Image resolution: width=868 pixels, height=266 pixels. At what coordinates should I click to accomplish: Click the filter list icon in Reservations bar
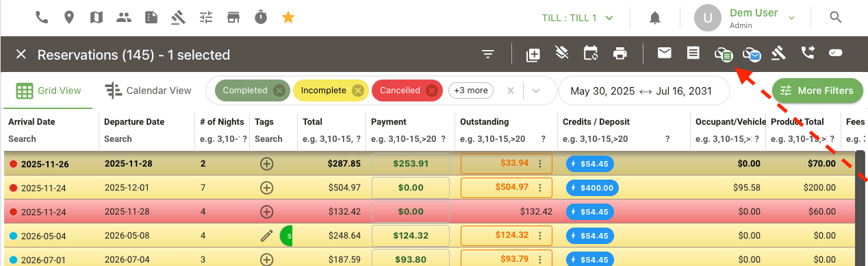point(487,54)
